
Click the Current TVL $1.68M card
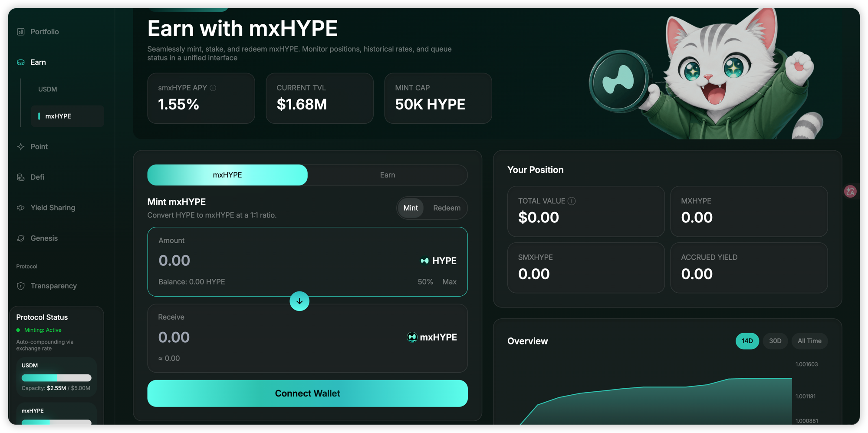coord(319,98)
